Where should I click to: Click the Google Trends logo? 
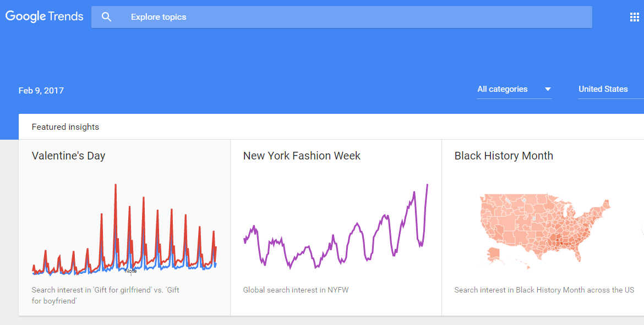(45, 16)
